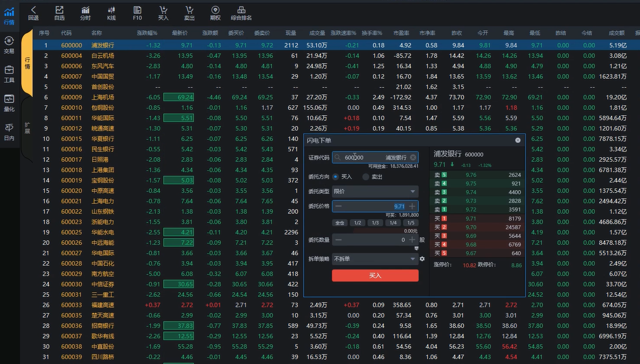Click the 卖出 sell cart icon in toolbar

pos(189,10)
